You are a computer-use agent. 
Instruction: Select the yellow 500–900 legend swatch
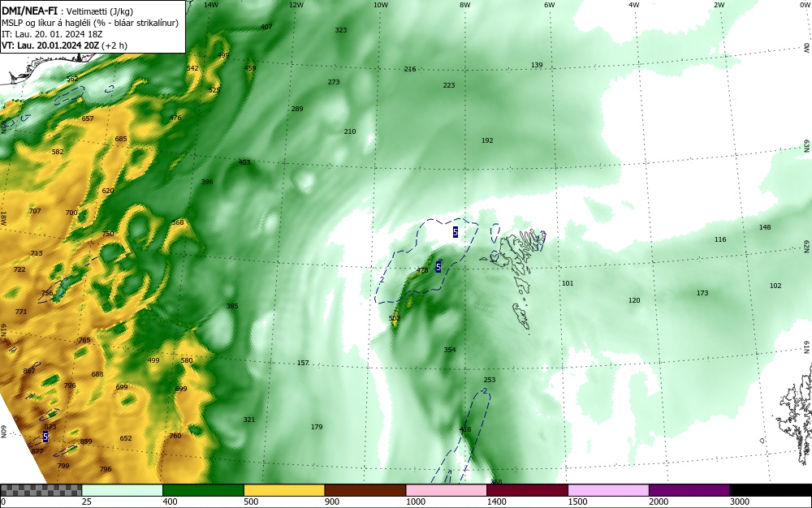(x=284, y=490)
